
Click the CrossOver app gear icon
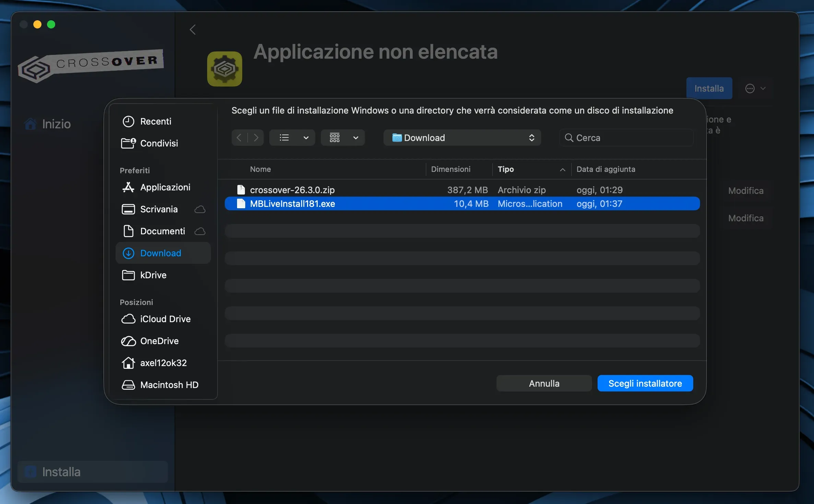point(225,69)
